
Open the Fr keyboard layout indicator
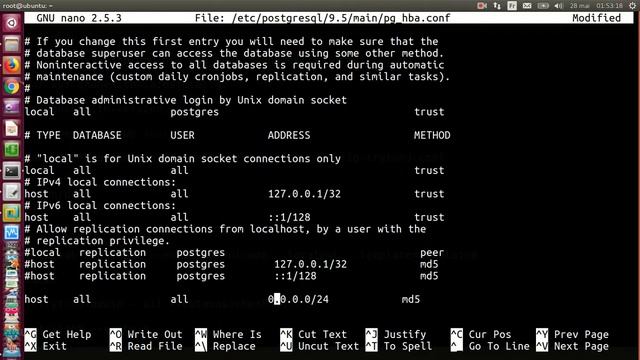[512, 6]
